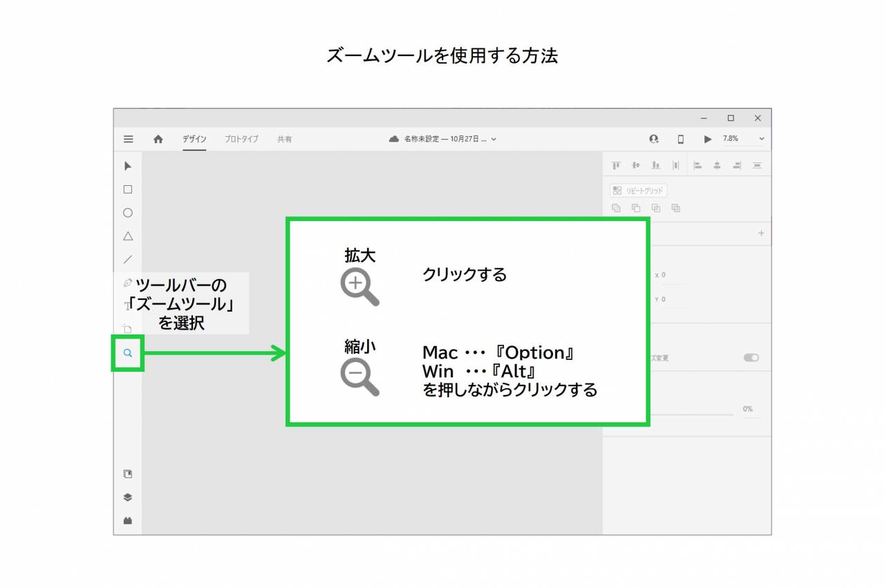Click the opacity slider track

(x=691, y=415)
